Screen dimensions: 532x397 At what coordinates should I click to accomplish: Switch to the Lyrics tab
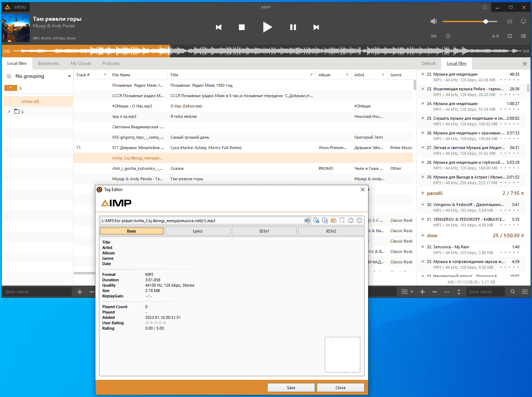pyautogui.click(x=198, y=231)
